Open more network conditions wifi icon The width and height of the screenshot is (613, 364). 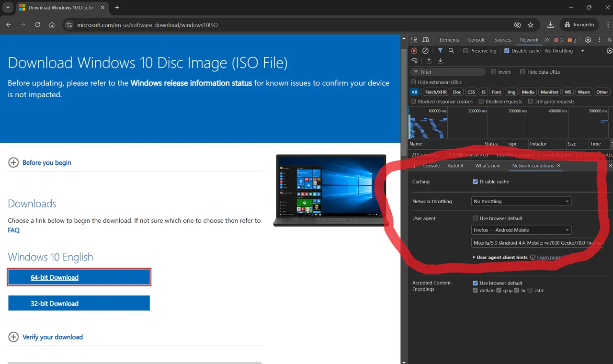(415, 61)
